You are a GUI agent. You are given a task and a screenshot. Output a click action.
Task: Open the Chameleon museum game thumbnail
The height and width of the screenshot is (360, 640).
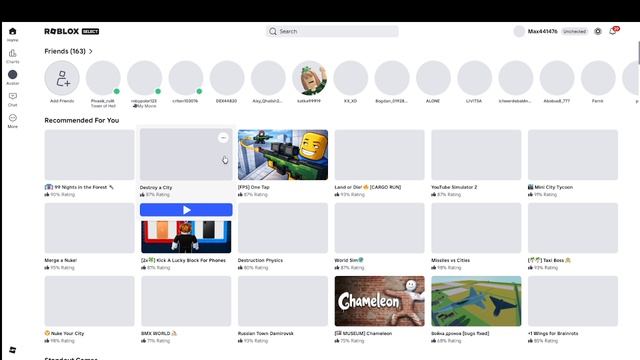click(x=380, y=301)
